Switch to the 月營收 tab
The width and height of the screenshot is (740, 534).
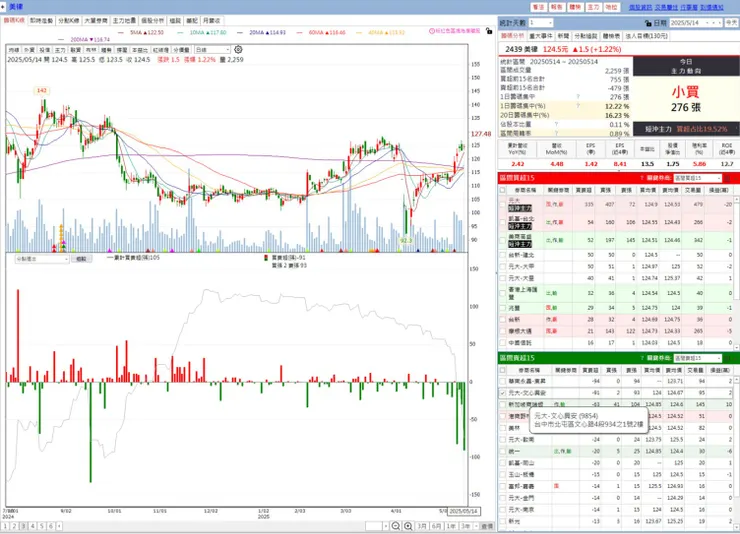click(212, 21)
